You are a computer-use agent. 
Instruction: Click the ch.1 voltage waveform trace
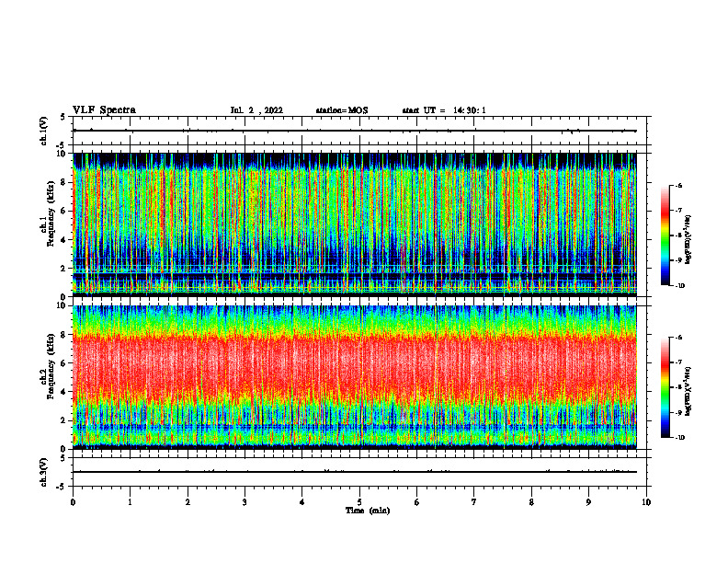click(x=355, y=131)
